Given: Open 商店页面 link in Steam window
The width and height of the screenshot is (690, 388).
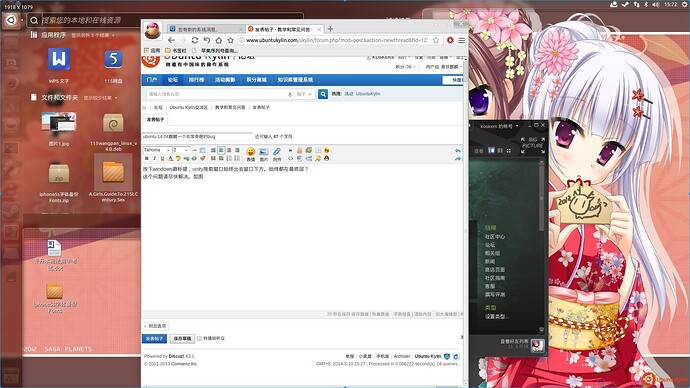Looking at the screenshot, I should point(495,270).
